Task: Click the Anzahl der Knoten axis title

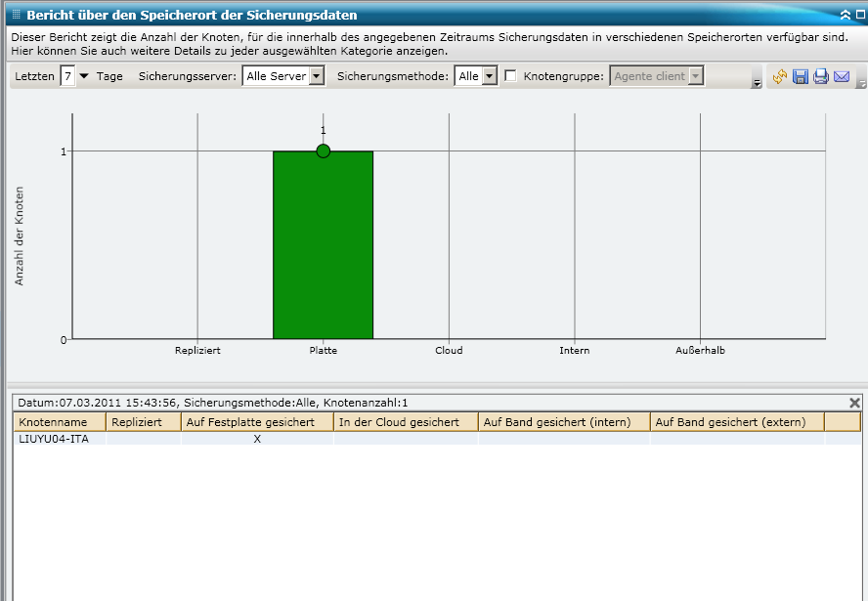Action: [x=20, y=236]
